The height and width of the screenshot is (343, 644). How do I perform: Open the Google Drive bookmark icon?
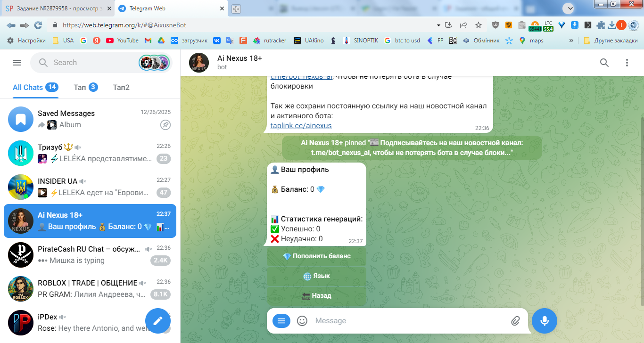tap(161, 41)
